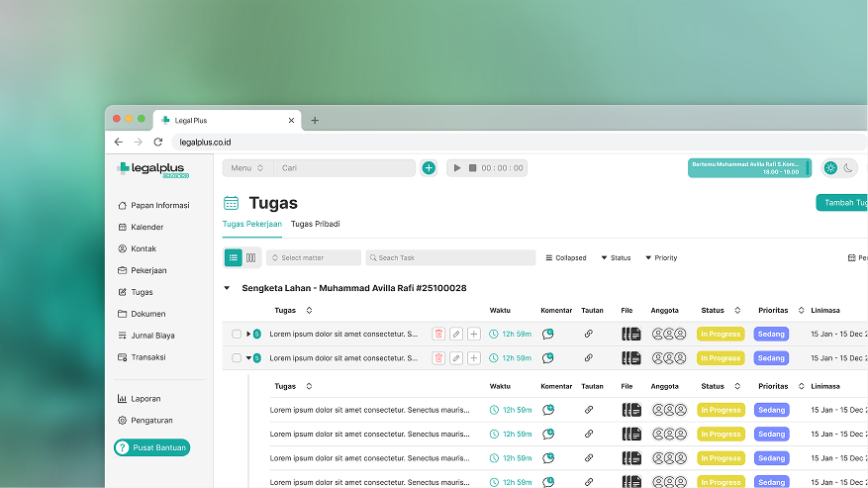
Task: Click the trash icon in the first task row
Action: (438, 334)
